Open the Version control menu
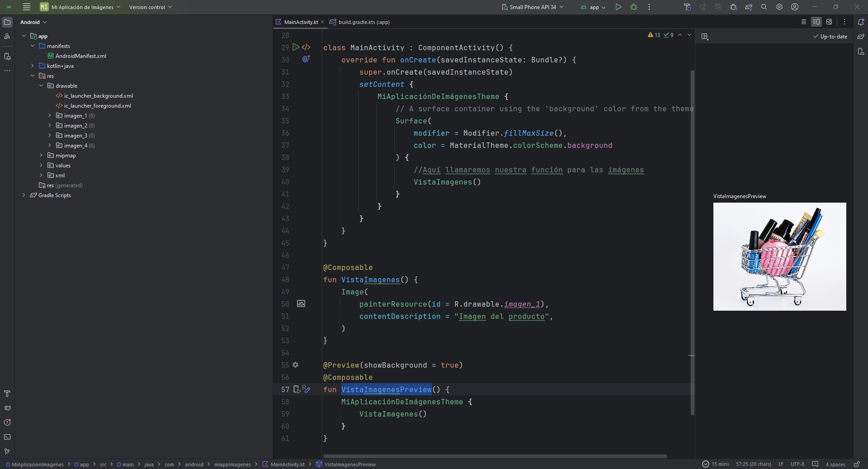 click(150, 7)
